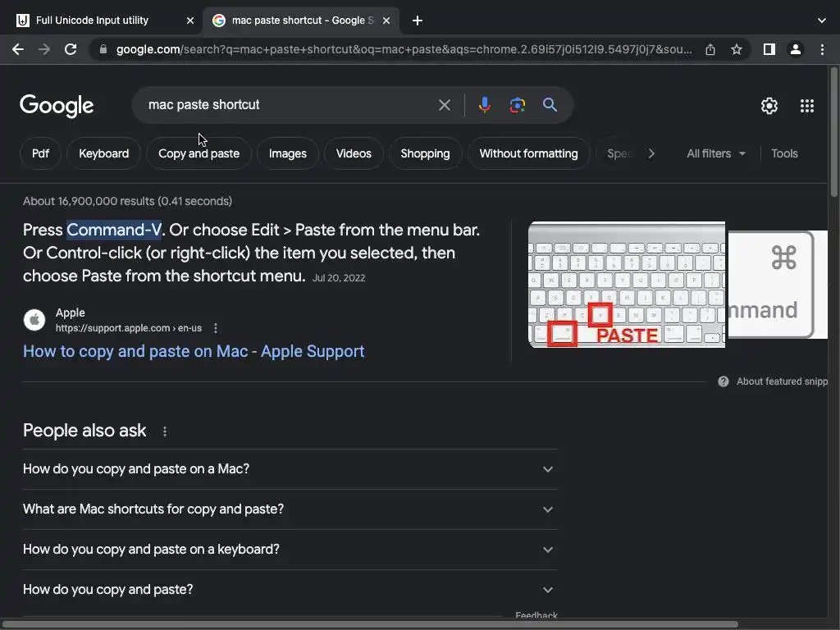Open the keyboard PASTE thumbnail image
This screenshot has height=630, width=840.
[x=627, y=285]
